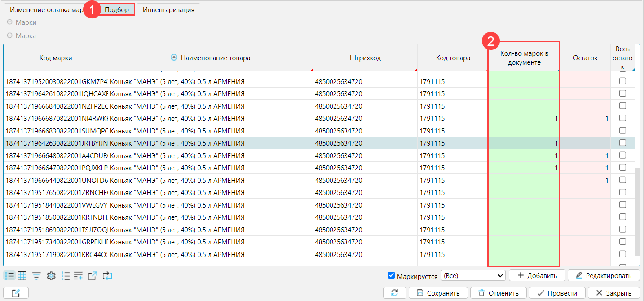The width and height of the screenshot is (644, 301).
Task: Collapse the Марки section expander
Action: 9,22
